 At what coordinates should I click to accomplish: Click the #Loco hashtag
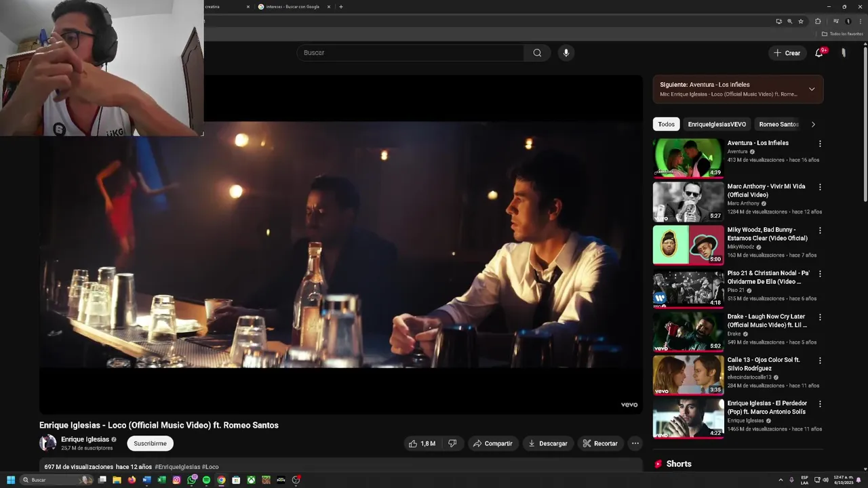pos(210,467)
